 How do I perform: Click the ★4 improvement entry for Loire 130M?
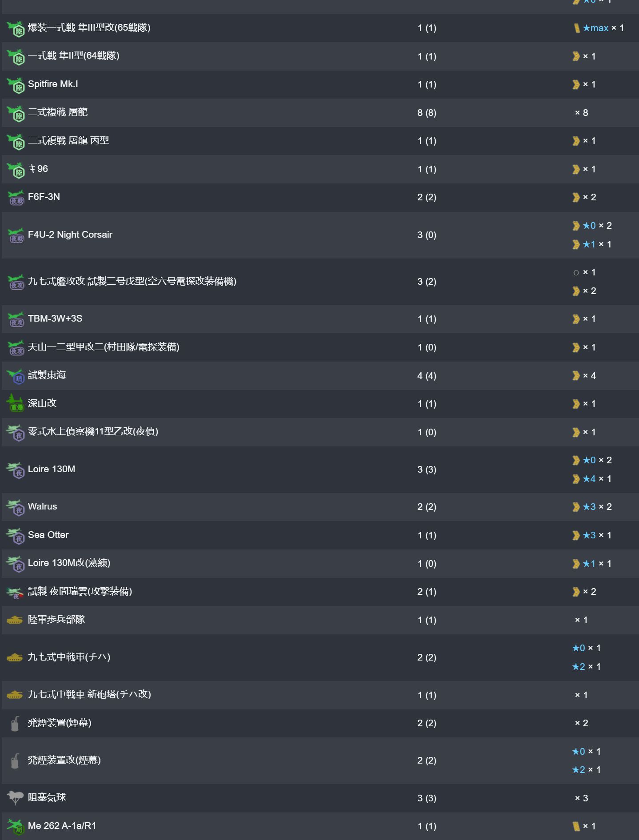[589, 479]
